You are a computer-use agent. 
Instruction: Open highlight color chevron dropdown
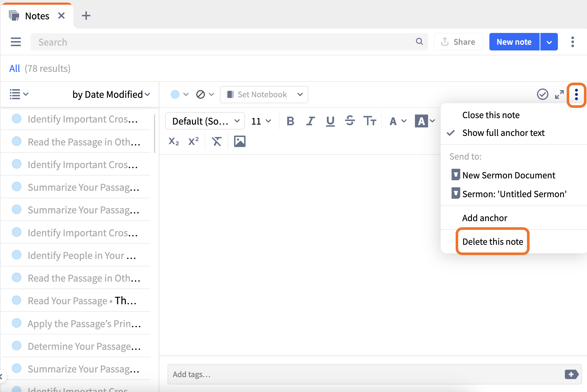click(432, 121)
